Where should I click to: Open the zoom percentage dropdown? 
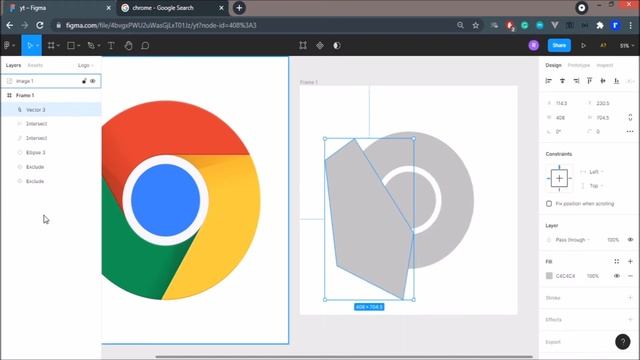pyautogui.click(x=627, y=46)
